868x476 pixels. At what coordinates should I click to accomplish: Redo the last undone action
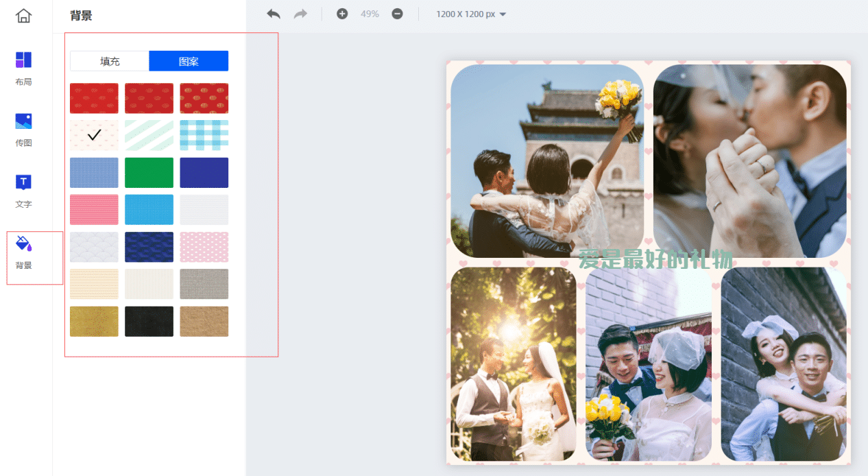pos(300,14)
